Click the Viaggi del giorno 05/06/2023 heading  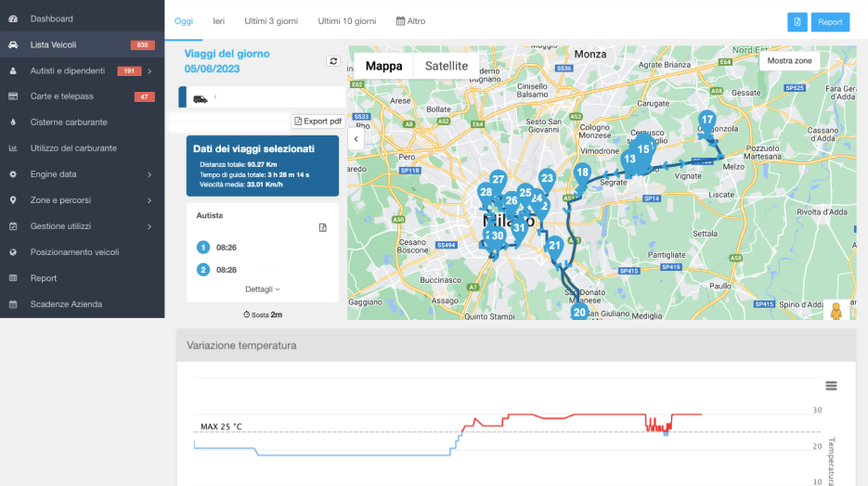click(227, 61)
